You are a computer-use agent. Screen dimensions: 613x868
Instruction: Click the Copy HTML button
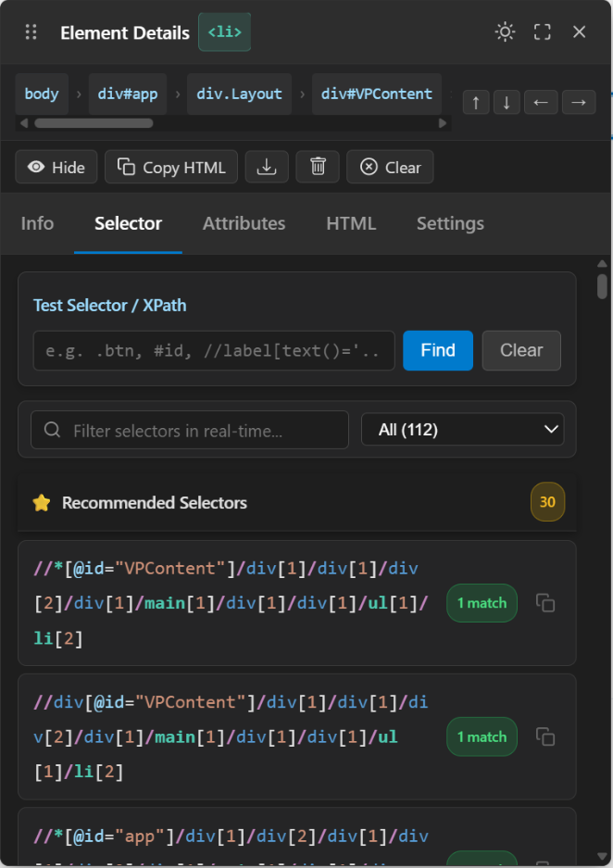click(171, 167)
